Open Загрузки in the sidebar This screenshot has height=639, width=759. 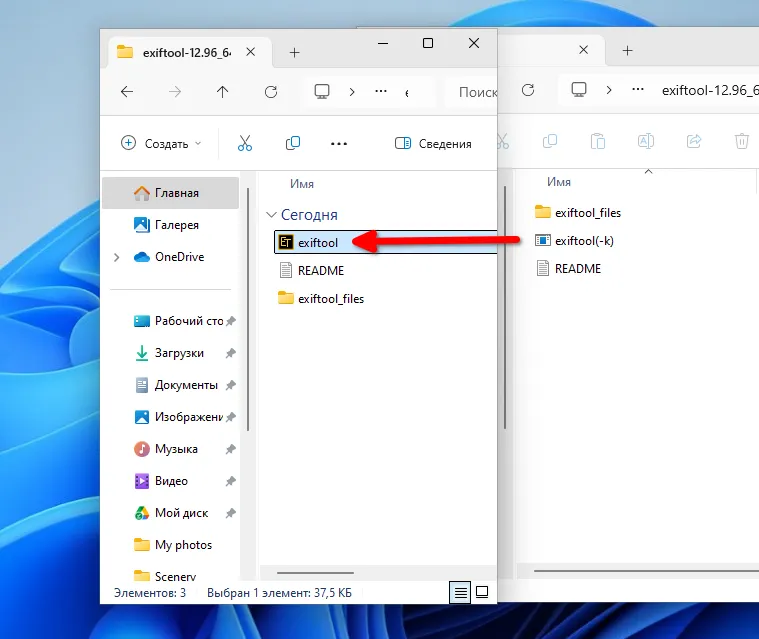click(178, 353)
